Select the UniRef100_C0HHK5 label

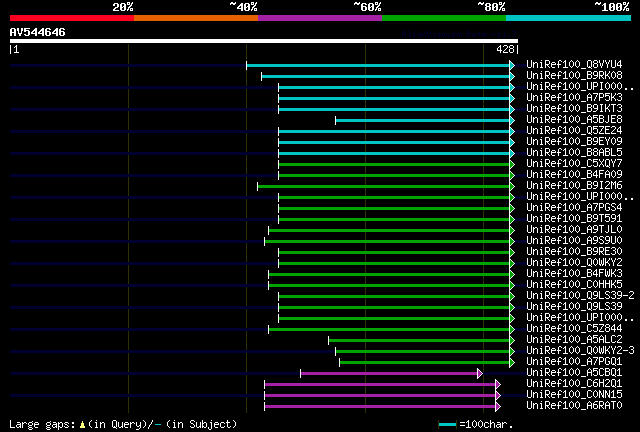click(x=574, y=284)
